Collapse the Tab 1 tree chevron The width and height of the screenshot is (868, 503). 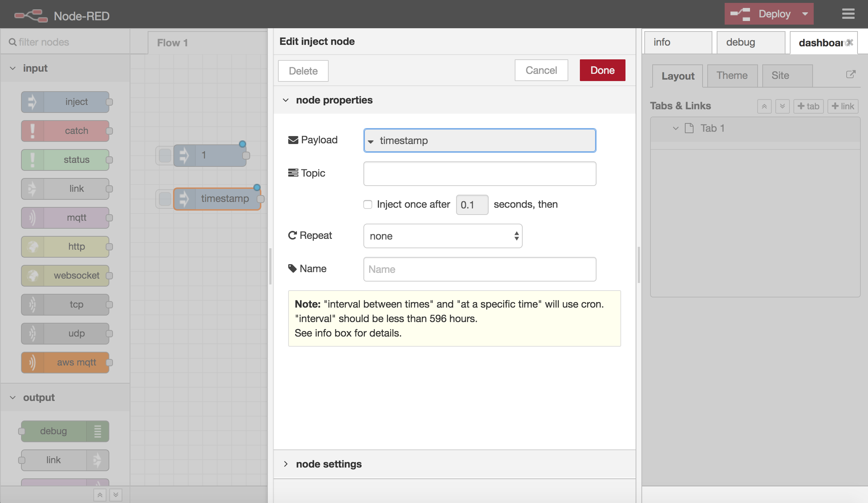(x=675, y=128)
